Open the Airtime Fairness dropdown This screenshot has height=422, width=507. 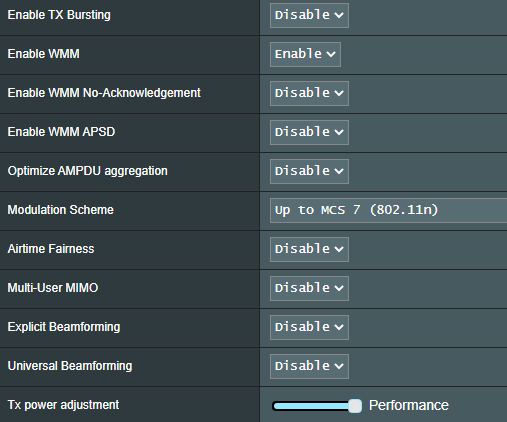pos(309,249)
